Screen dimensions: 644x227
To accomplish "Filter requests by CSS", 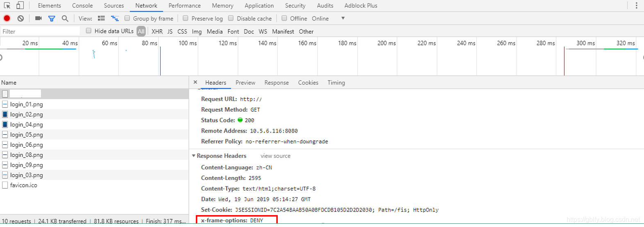I will (x=182, y=31).
